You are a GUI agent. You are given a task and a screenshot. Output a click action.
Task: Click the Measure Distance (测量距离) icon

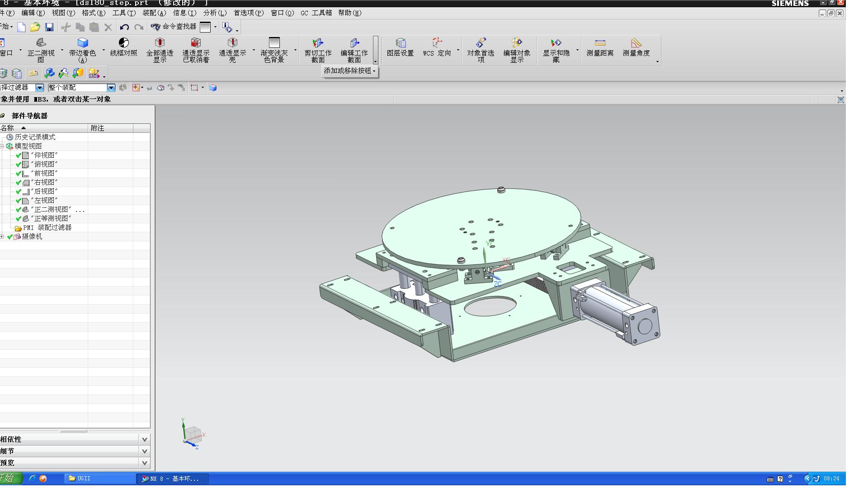pyautogui.click(x=600, y=43)
